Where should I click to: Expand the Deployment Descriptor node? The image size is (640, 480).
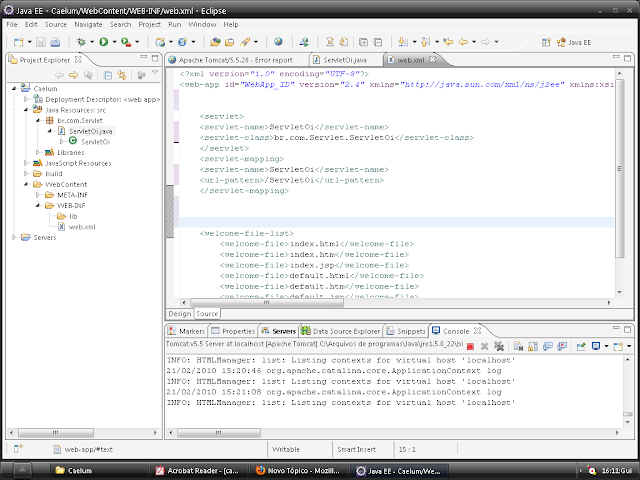(x=24, y=99)
